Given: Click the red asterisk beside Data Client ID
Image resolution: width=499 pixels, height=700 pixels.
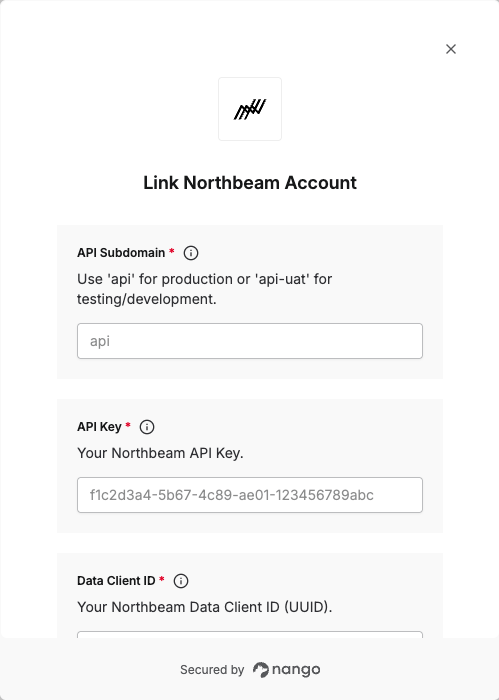Looking at the screenshot, I should point(162,579).
